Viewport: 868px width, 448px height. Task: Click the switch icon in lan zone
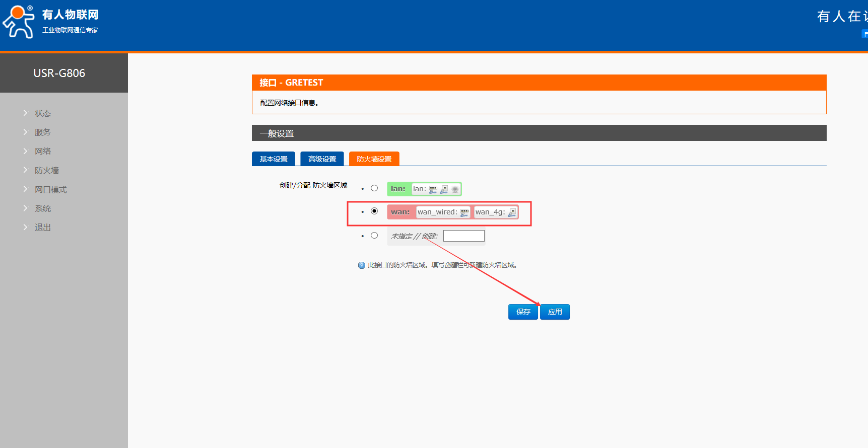click(x=433, y=189)
